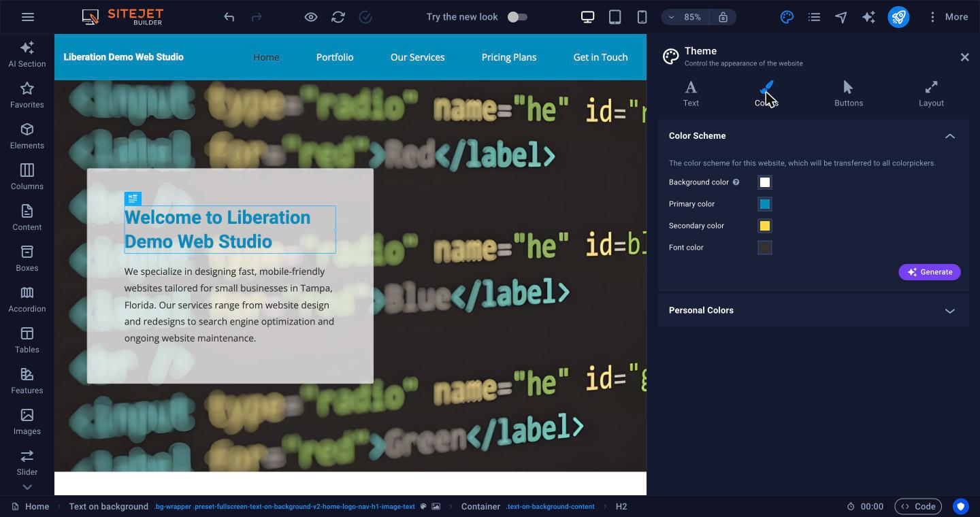Open Columns panel in sidebar
Screen dimensions: 980x517
point(27,177)
